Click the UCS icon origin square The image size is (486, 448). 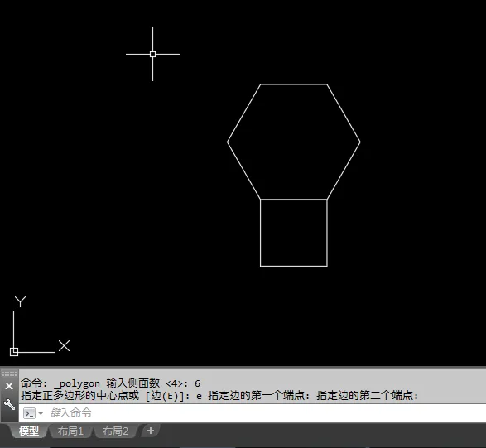(14, 352)
